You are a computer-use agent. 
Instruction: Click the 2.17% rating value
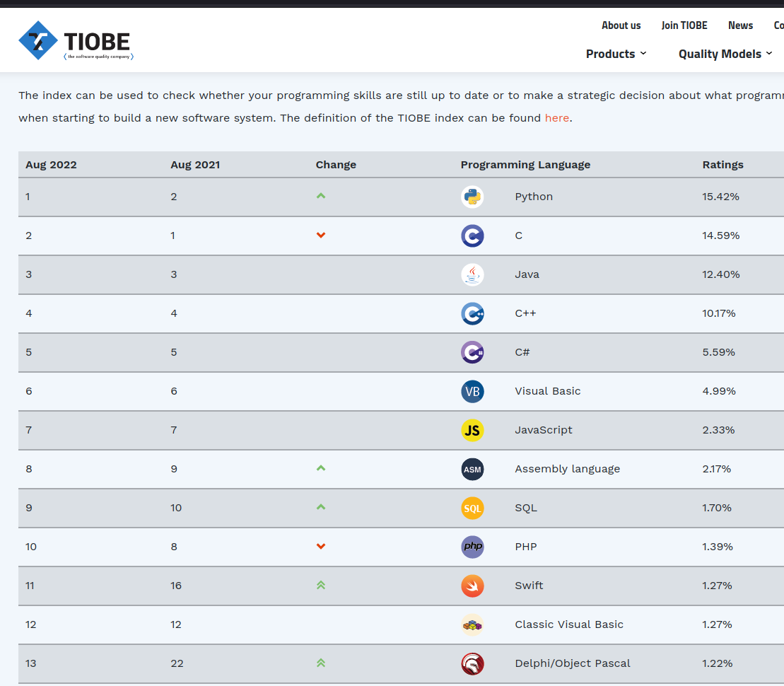717,469
